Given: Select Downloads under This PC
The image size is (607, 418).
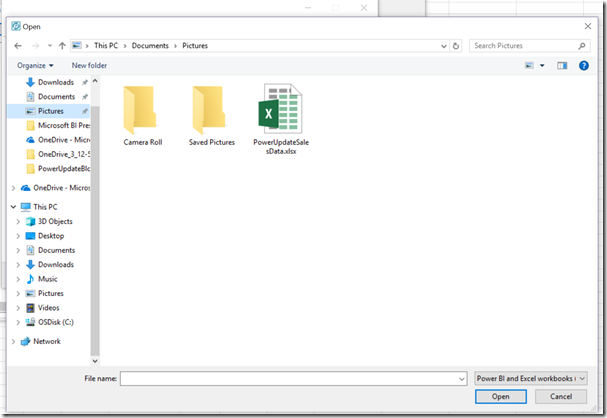Looking at the screenshot, I should point(50,264).
